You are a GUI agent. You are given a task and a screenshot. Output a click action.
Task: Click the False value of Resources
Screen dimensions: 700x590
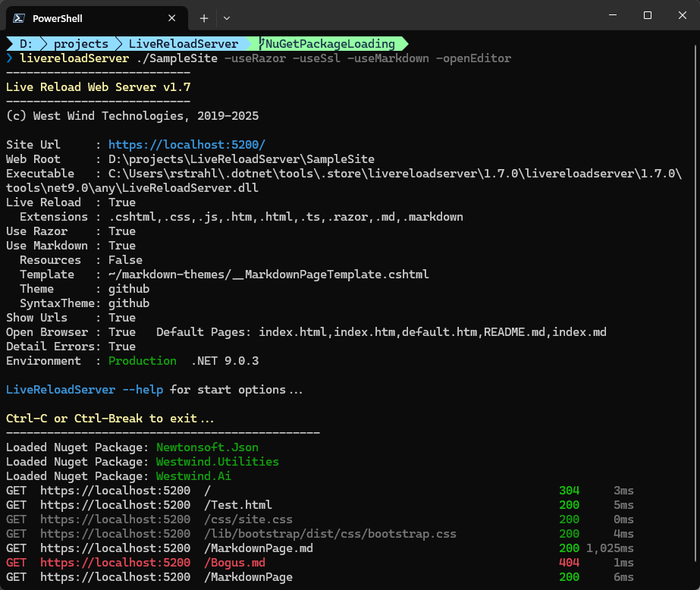coord(125,260)
